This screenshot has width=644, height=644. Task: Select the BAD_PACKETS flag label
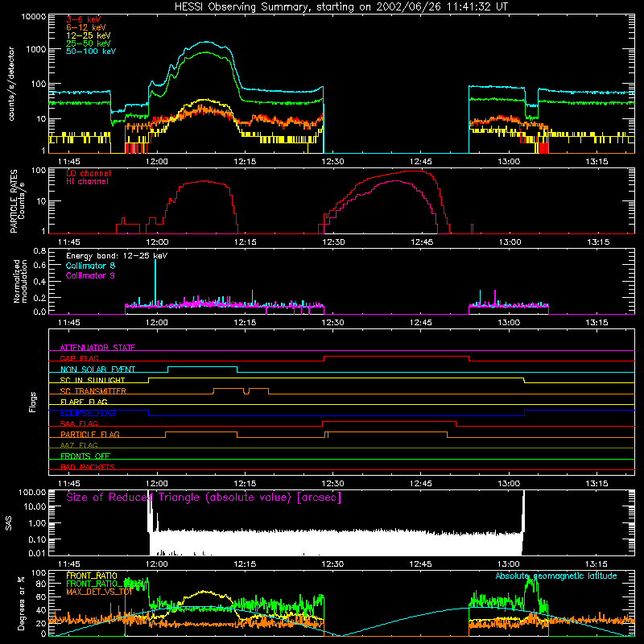(x=88, y=467)
